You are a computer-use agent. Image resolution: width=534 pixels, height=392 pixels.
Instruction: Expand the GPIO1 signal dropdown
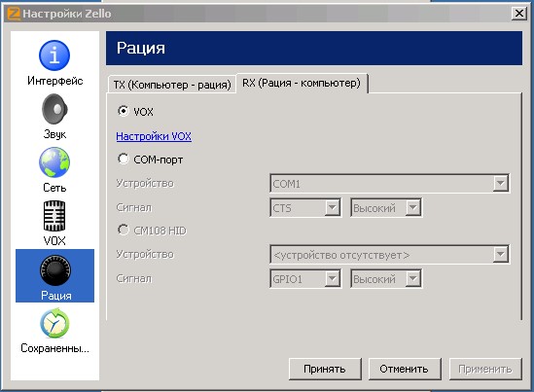click(305, 278)
